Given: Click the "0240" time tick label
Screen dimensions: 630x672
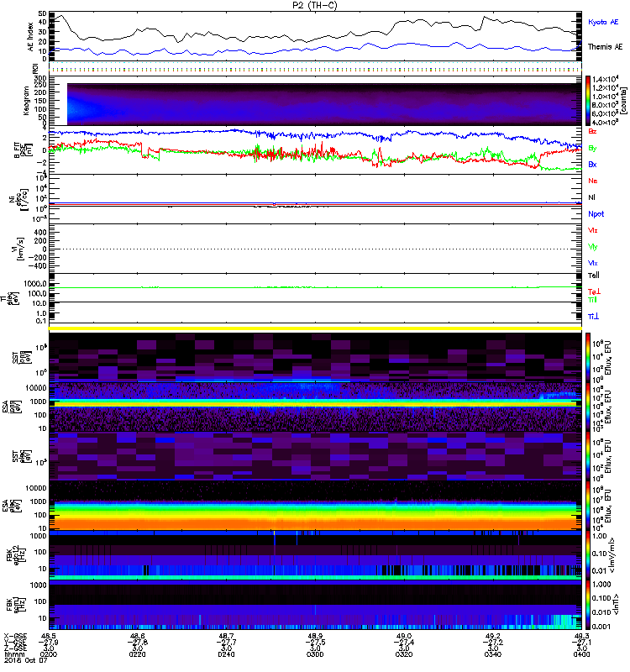Looking at the screenshot, I should click(226, 654).
